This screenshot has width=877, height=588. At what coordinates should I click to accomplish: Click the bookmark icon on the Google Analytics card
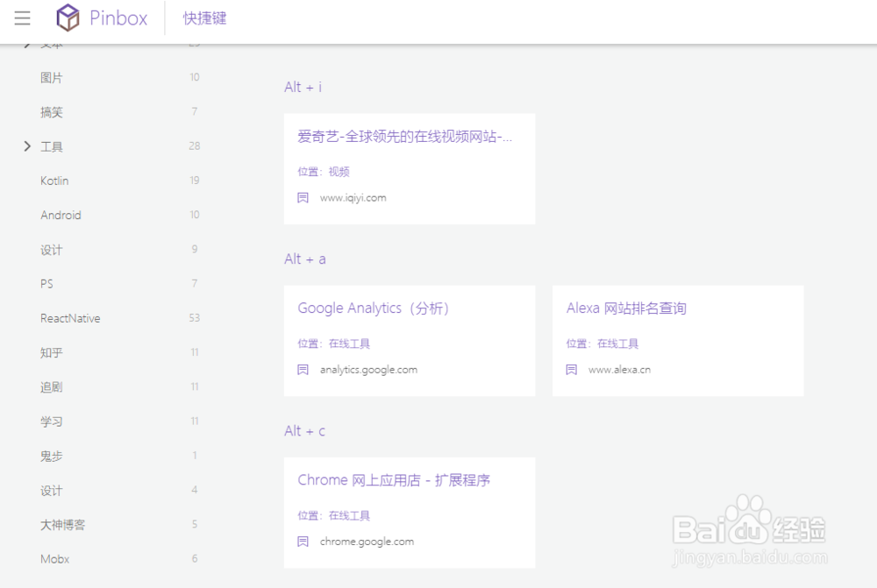point(303,369)
